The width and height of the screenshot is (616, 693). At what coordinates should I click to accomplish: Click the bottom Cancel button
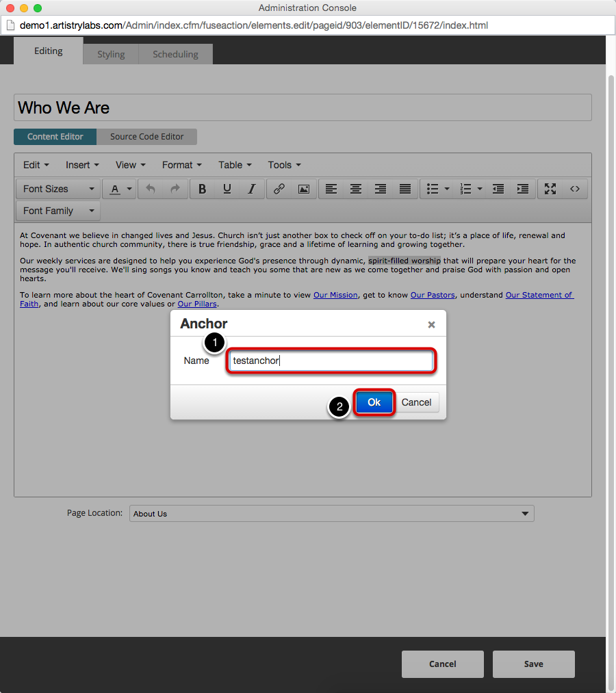tap(443, 664)
